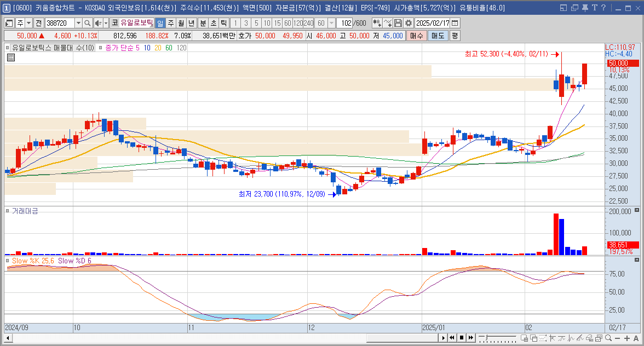This screenshot has width=644, height=346.
Task: Click the left scroll arrow at bottom
Action: click(8, 338)
